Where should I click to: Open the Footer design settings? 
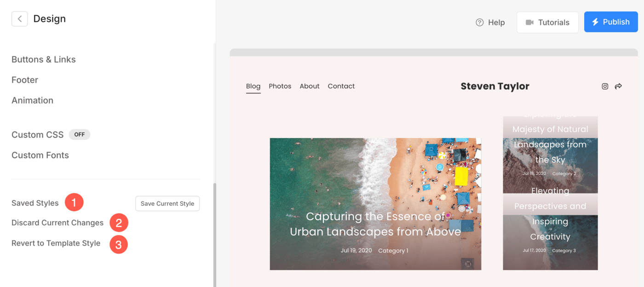click(25, 80)
